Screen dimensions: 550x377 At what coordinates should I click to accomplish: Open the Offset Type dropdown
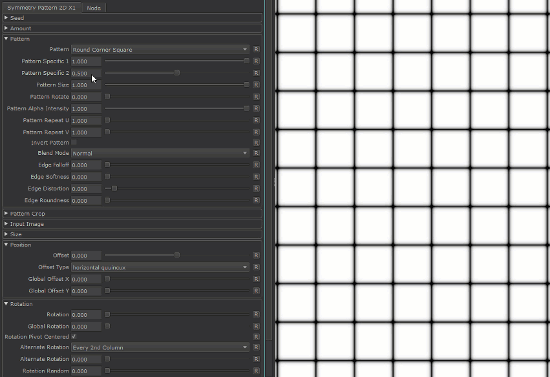coord(160,267)
